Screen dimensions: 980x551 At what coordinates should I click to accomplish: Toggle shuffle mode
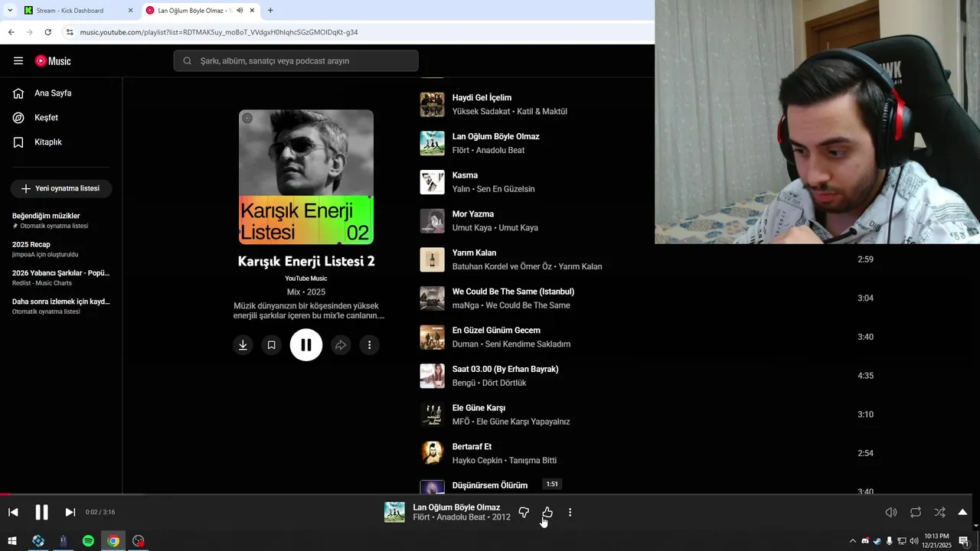[939, 513]
